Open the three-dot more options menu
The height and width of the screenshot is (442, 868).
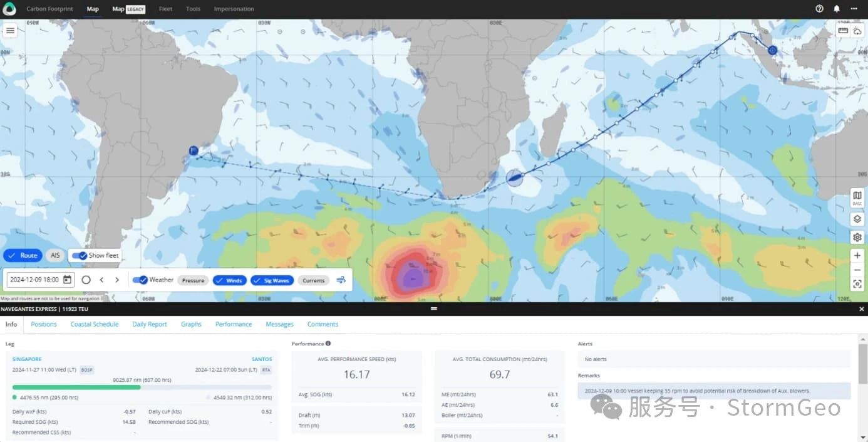854,9
